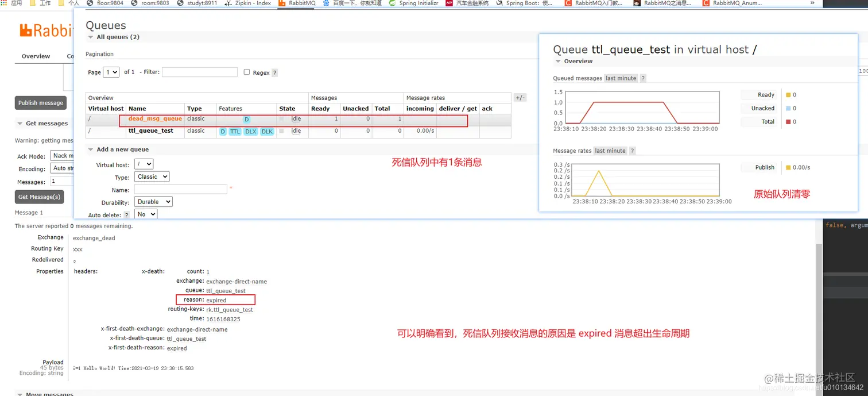Open the 汽车金融系统 bookmark
The width and height of the screenshot is (868, 396).
(467, 3)
